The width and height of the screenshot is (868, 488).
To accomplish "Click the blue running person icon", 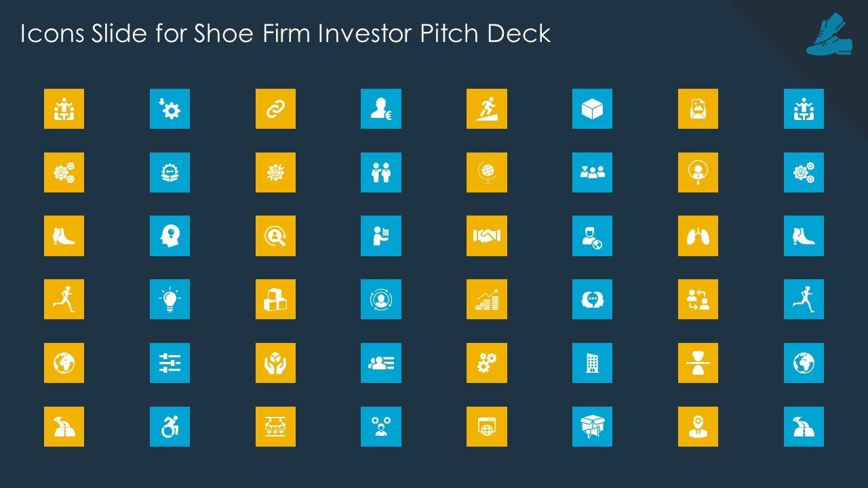I will click(x=804, y=299).
